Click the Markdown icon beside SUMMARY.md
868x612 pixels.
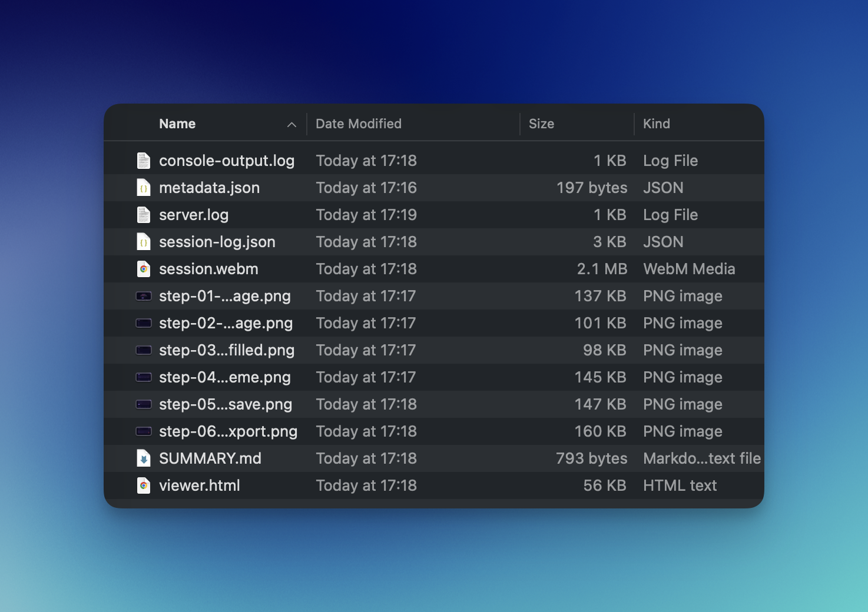point(144,458)
